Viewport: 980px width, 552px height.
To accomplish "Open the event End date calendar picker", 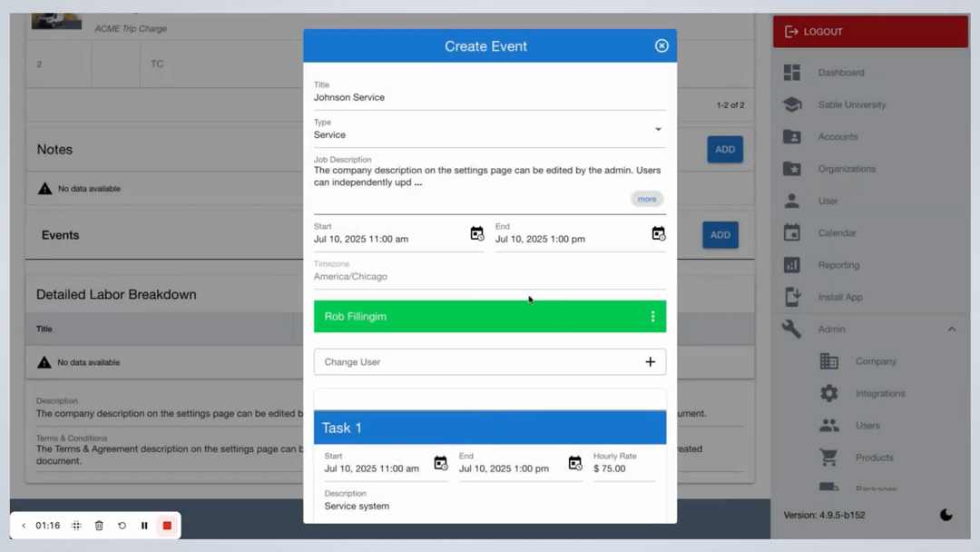I will click(658, 234).
